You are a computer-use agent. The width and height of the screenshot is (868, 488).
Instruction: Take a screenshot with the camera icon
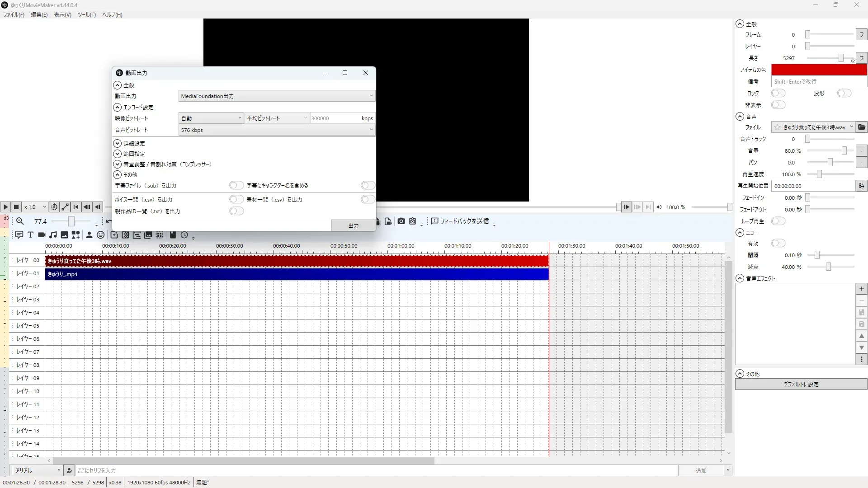tap(401, 221)
